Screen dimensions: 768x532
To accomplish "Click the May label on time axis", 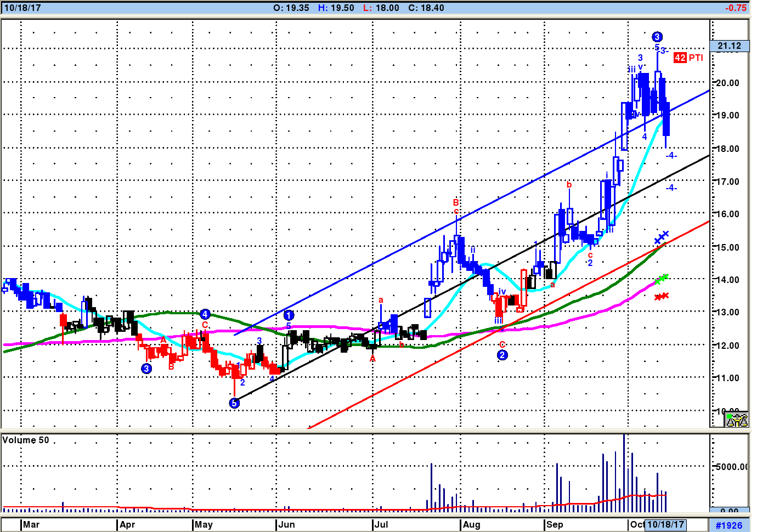I will [204, 524].
